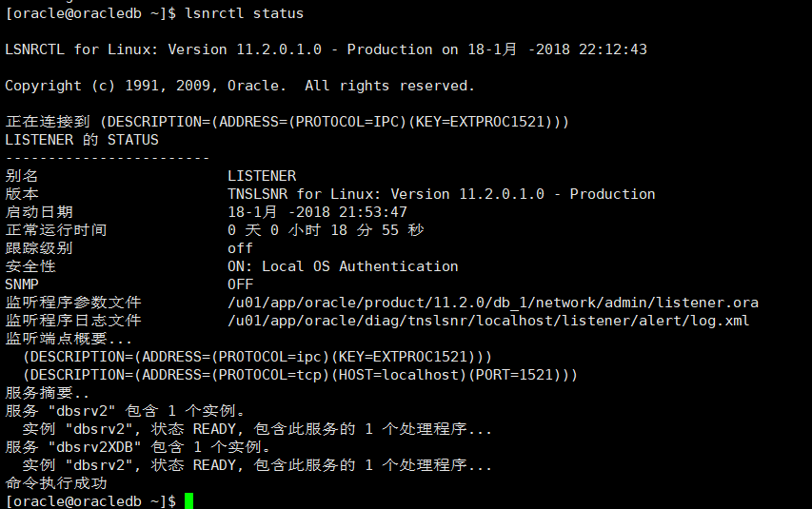
Task: Click the trace level value 'off'
Action: [240, 248]
